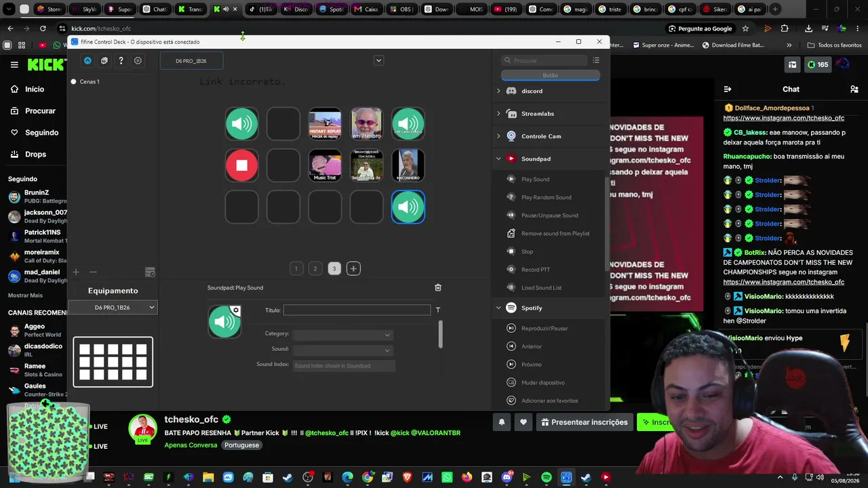Screen dimensions: 868x488
Task: Click the fifine home icon in toolbar
Action: [x=87, y=61]
